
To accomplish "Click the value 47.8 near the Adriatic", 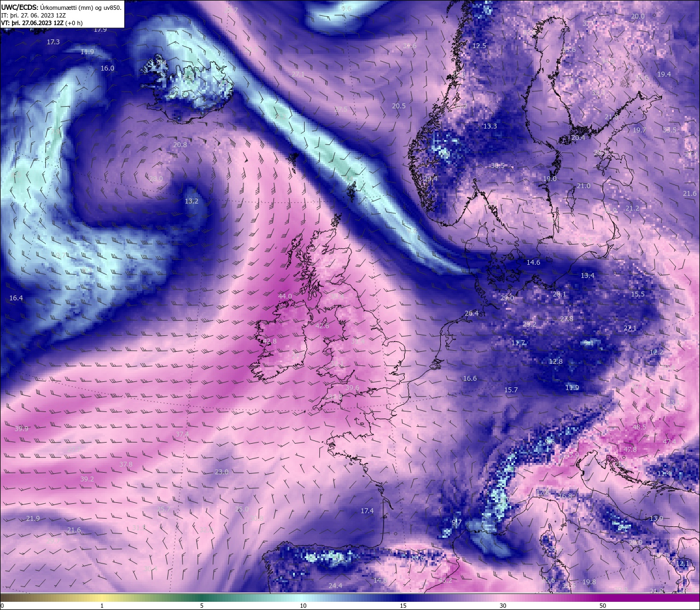I will click(x=630, y=449).
